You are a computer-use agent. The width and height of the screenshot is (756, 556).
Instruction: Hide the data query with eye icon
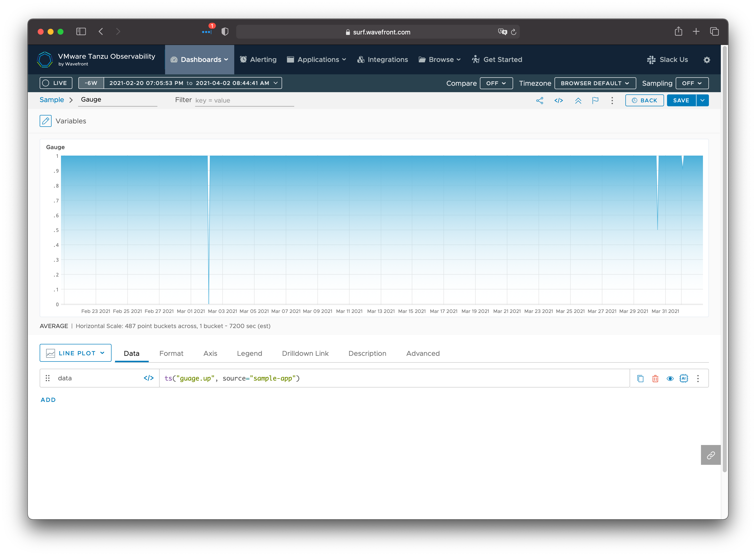(x=670, y=378)
